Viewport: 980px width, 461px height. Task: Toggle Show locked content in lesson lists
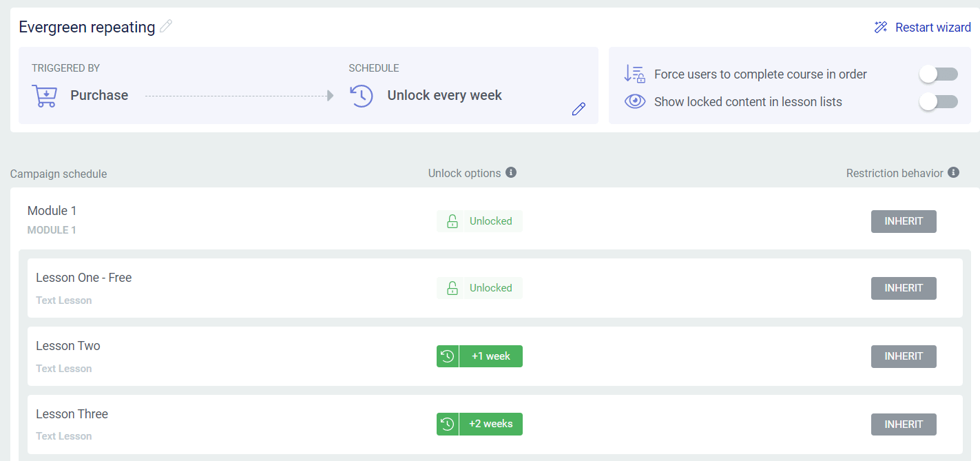(938, 101)
